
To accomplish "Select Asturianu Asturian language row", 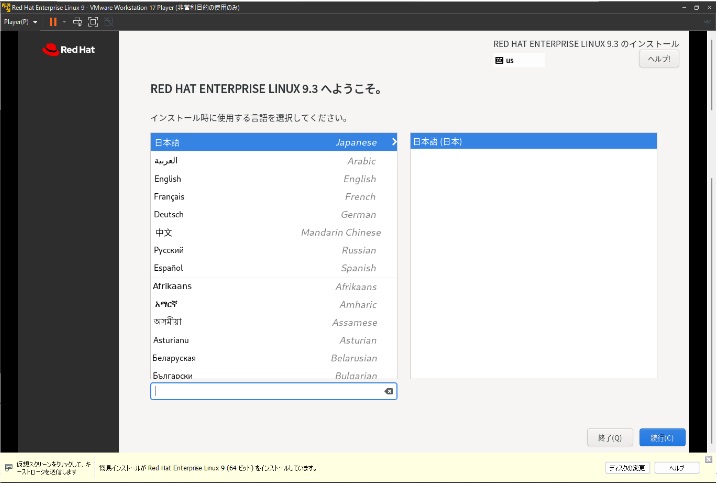I will point(273,340).
